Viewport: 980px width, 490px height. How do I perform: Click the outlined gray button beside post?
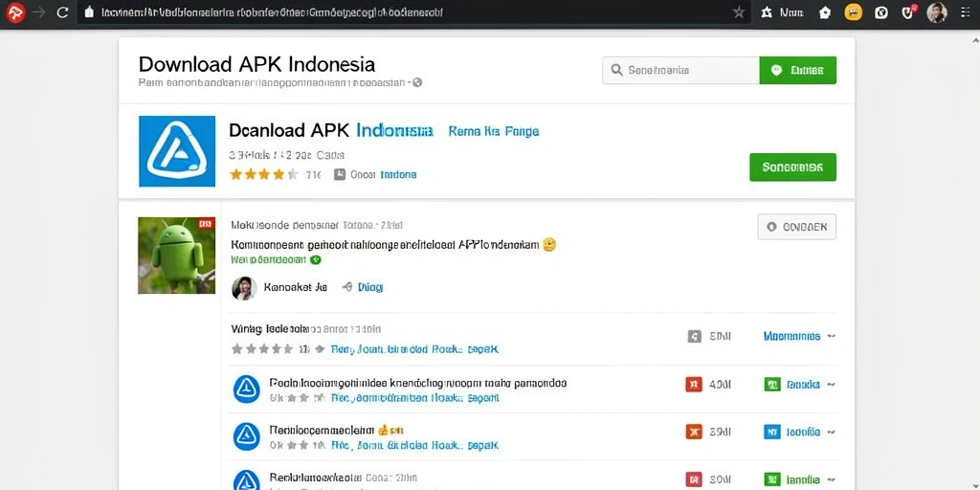point(797,227)
